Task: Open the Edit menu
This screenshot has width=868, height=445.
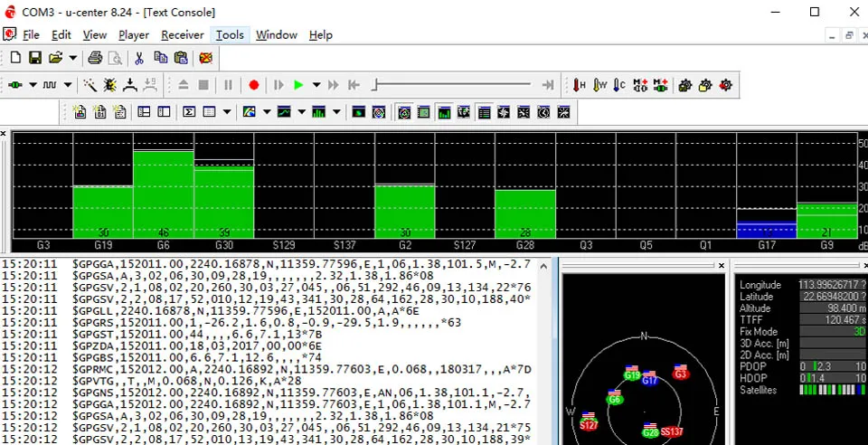Action: (x=61, y=35)
